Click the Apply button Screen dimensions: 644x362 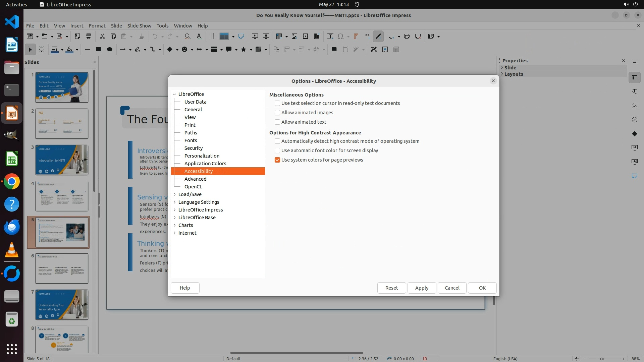[x=422, y=288]
